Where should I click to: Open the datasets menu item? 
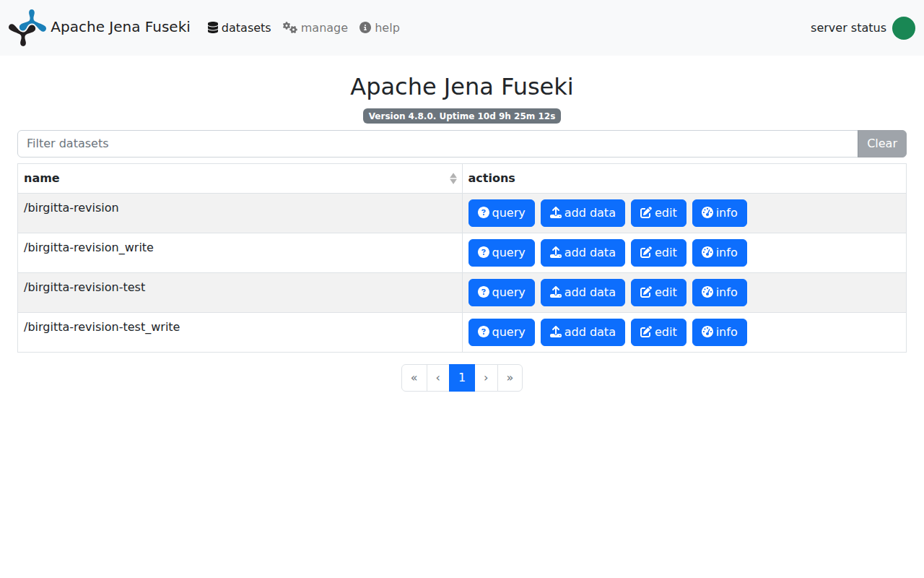239,27
